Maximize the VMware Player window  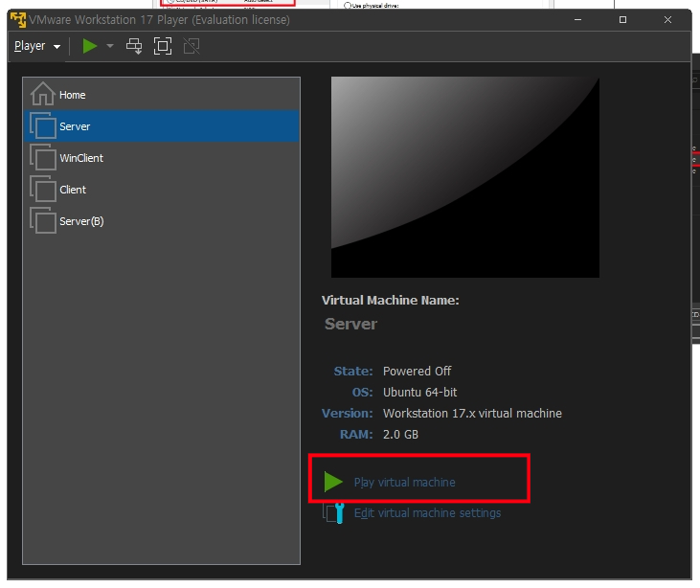622,20
